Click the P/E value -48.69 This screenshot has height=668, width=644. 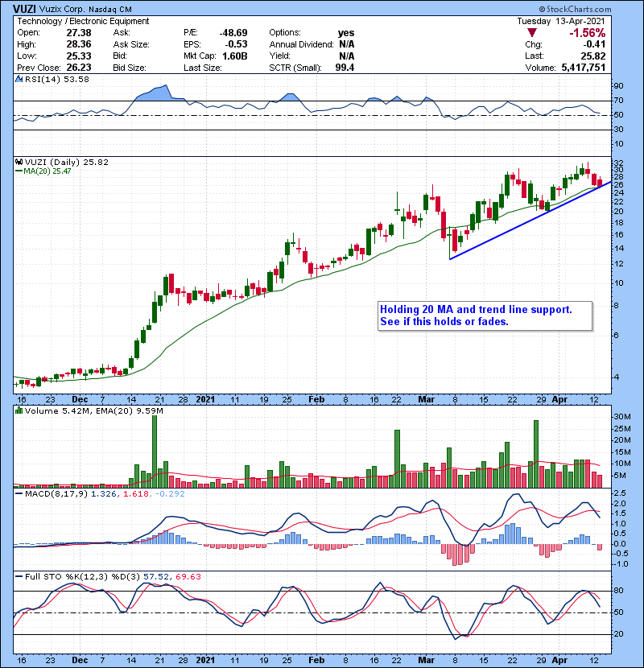[233, 33]
